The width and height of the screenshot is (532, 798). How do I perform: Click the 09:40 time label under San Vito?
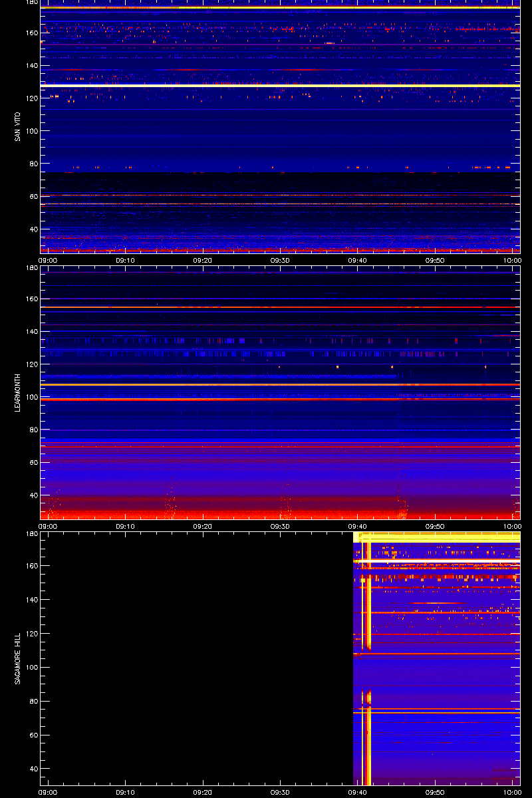[x=358, y=261]
